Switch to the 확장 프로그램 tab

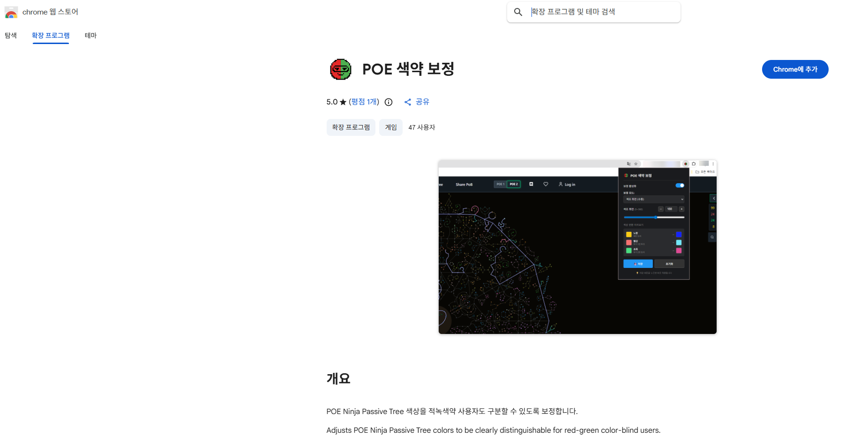click(x=51, y=36)
